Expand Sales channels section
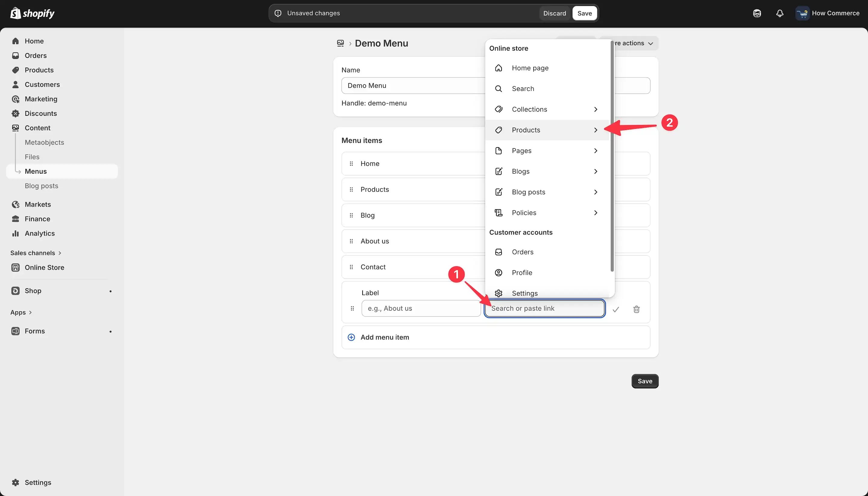 click(36, 253)
